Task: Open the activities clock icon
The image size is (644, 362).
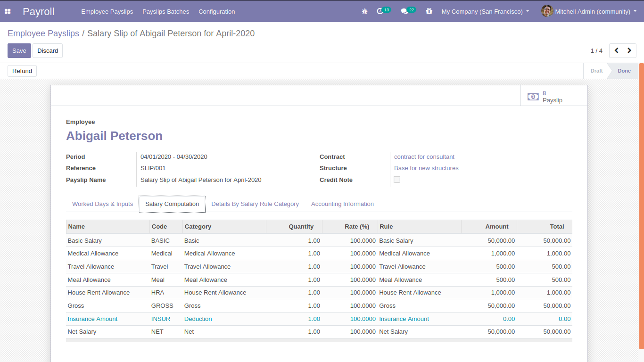Action: 380,11
